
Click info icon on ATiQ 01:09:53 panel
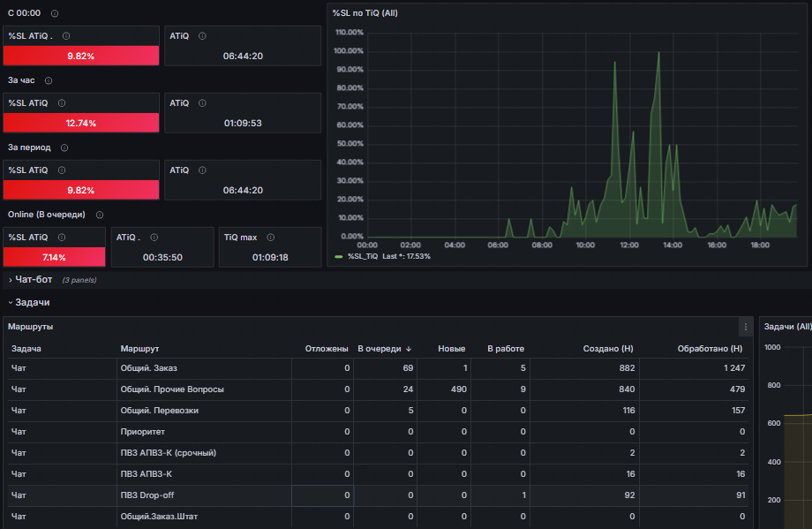click(x=202, y=103)
